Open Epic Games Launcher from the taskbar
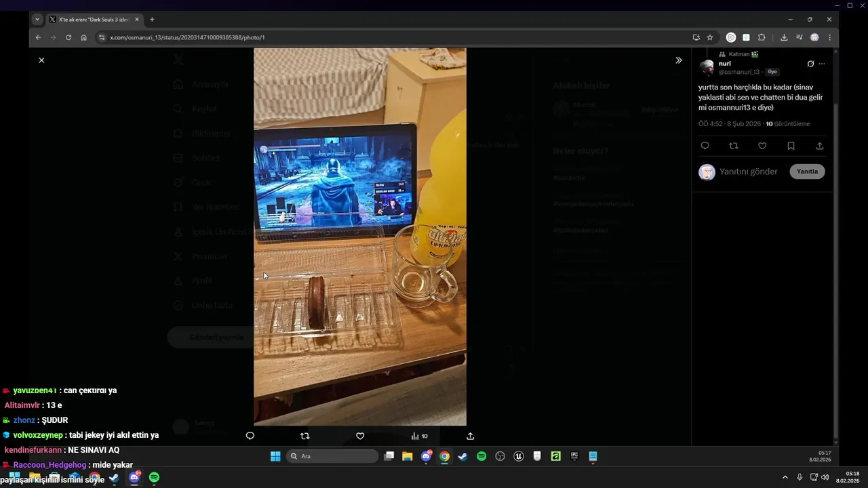Image resolution: width=868 pixels, height=488 pixels. 574,456
